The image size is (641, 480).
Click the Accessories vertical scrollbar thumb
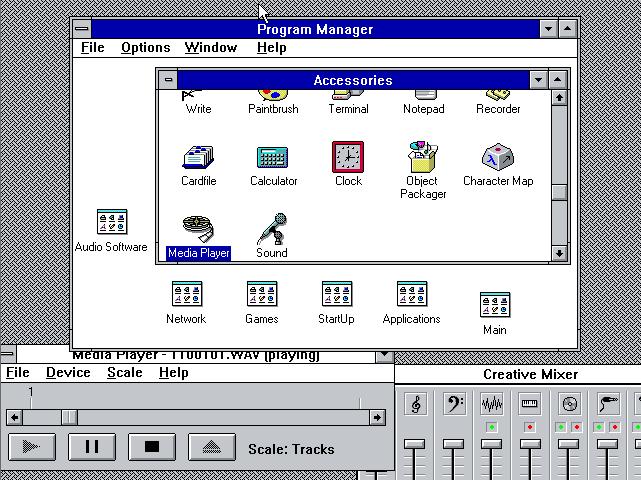[x=559, y=193]
